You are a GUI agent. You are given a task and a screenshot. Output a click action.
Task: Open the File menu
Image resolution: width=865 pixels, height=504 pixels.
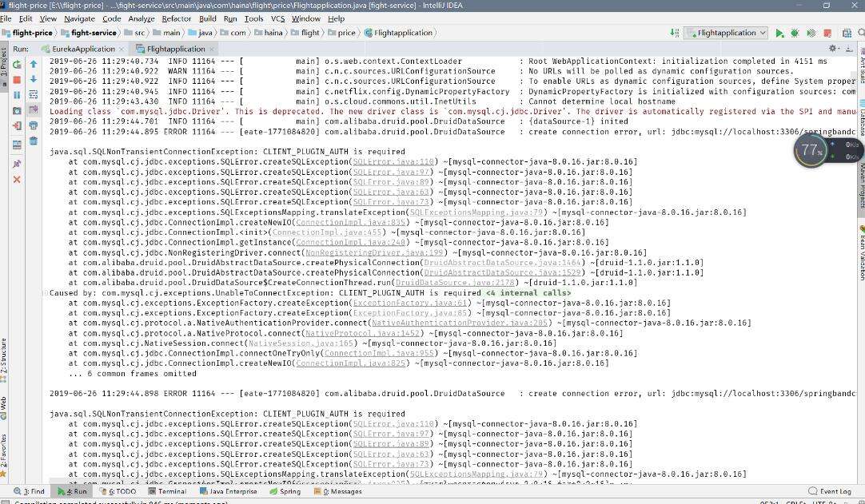[6, 18]
